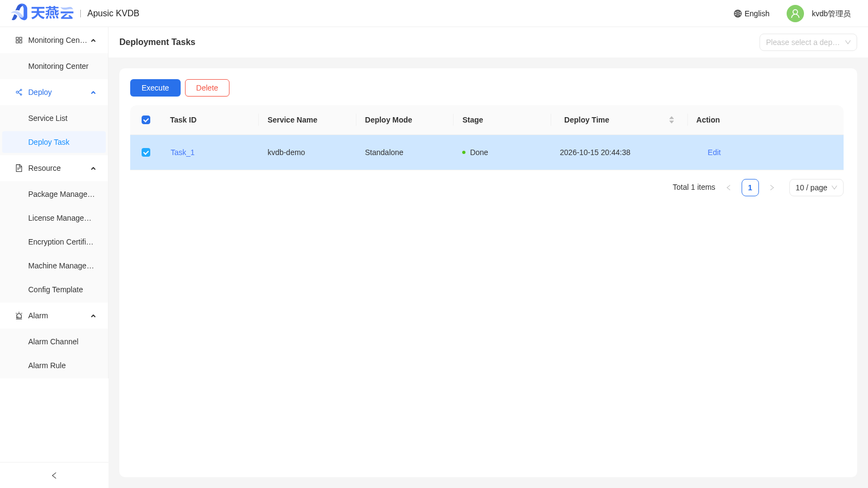Viewport: 868px width, 488px height.
Task: Open Machine Management menu item
Action: tap(54, 266)
